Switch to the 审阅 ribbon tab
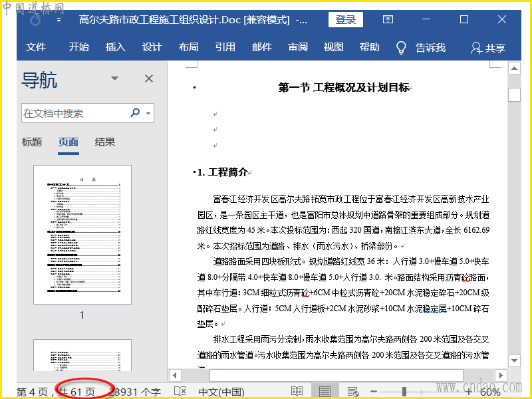Screen dimensions: 532x399 (x=298, y=47)
